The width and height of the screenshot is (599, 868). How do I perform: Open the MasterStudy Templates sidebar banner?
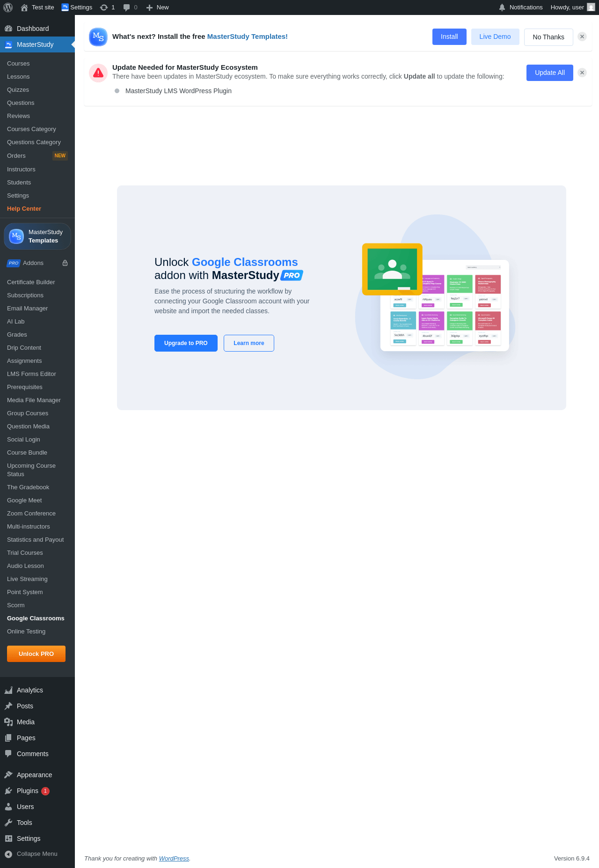[37, 236]
